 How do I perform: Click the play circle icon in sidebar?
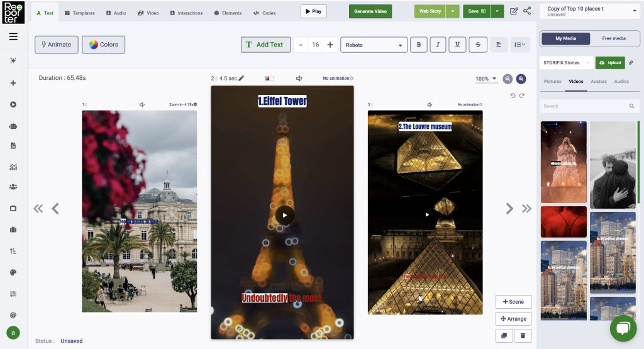click(13, 104)
